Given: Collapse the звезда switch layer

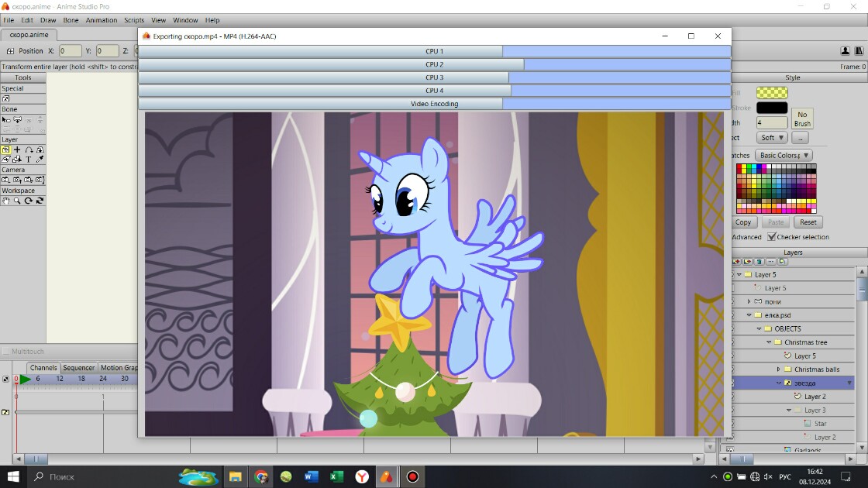Looking at the screenshot, I should [778, 383].
